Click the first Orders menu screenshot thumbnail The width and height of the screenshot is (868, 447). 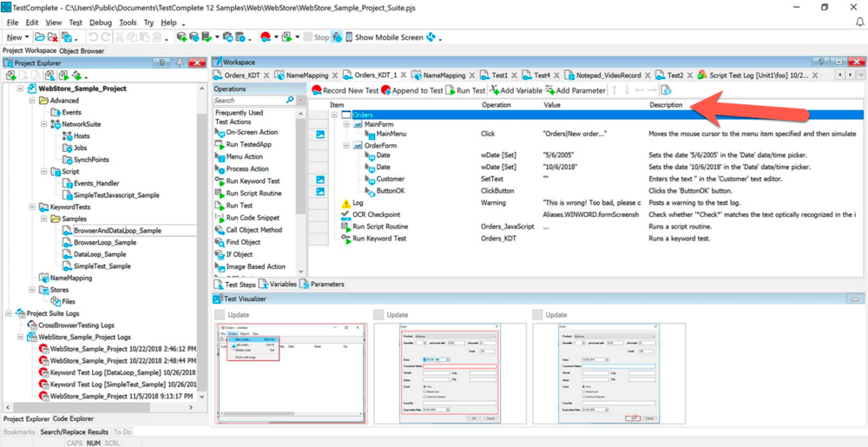(x=291, y=373)
